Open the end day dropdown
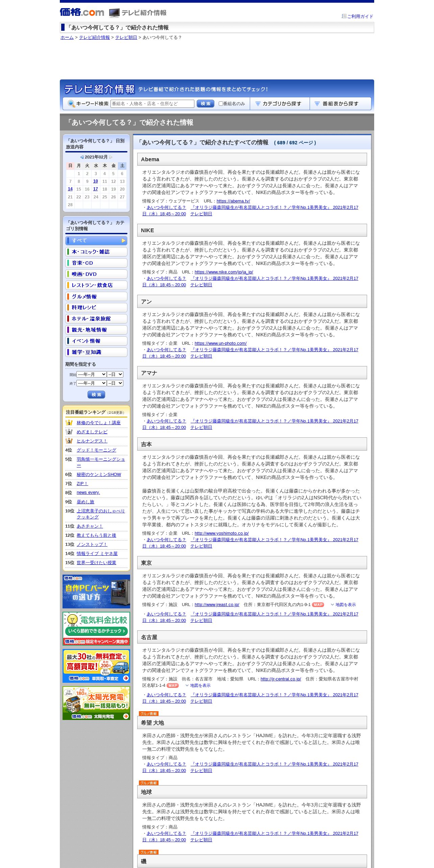 coord(115,383)
